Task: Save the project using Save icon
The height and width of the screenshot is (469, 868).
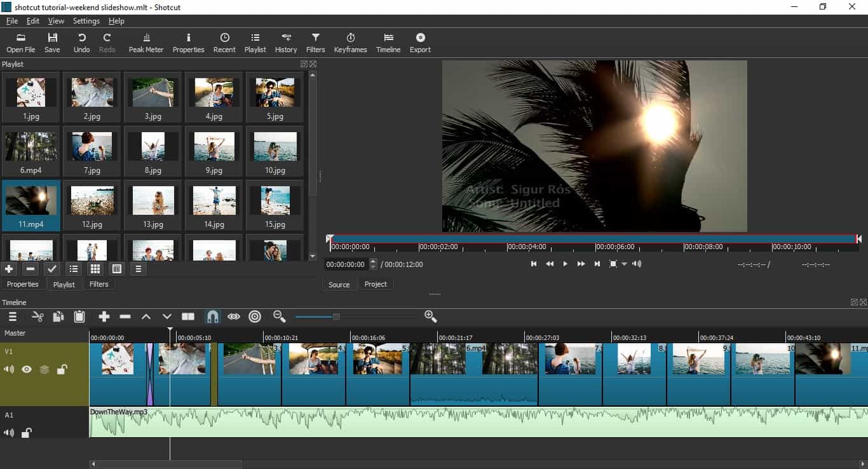Action: point(52,43)
